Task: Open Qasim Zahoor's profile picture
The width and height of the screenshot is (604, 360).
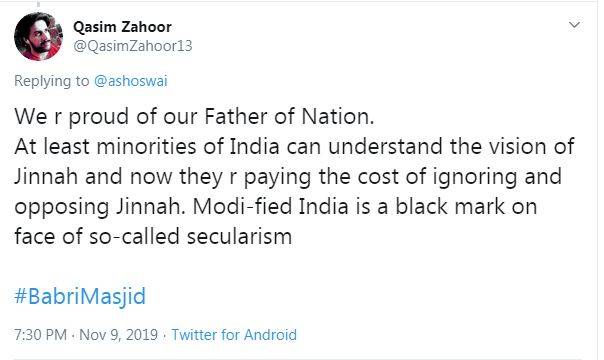Action: pyautogui.click(x=38, y=36)
